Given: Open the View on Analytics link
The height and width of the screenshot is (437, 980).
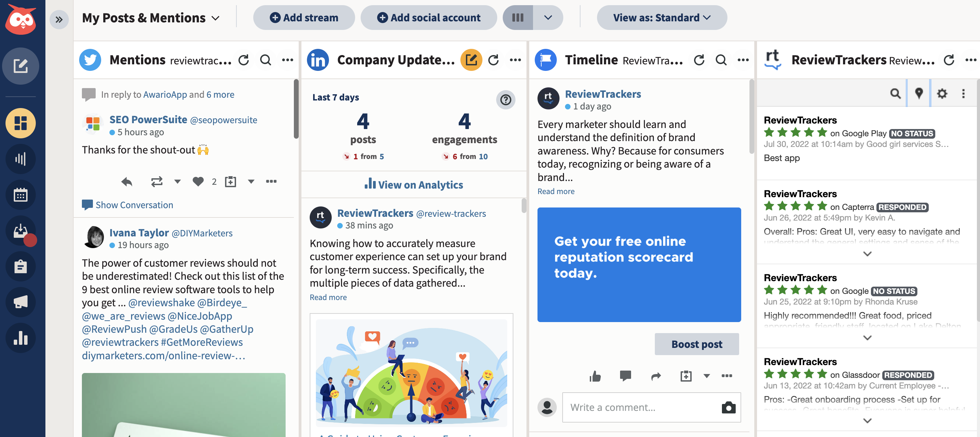Looking at the screenshot, I should pyautogui.click(x=414, y=184).
